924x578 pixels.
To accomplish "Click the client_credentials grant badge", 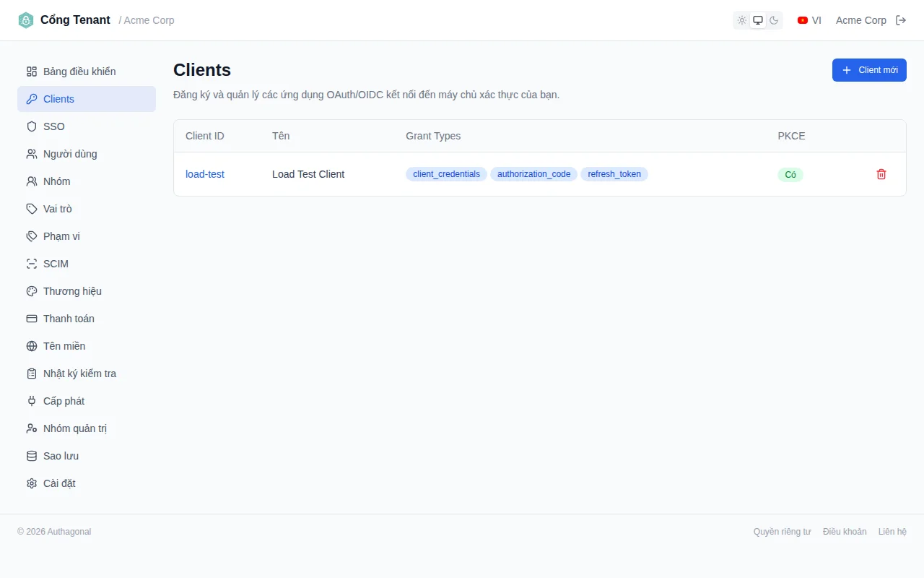I will 446,174.
